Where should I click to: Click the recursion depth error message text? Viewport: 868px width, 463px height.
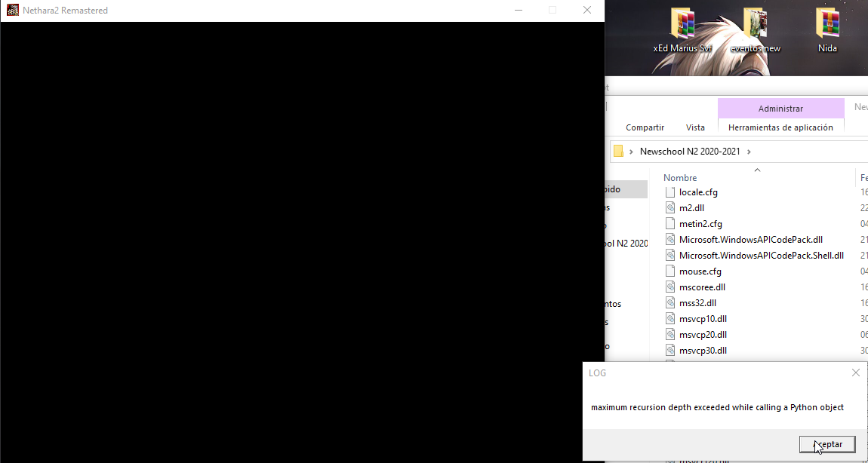click(x=718, y=408)
